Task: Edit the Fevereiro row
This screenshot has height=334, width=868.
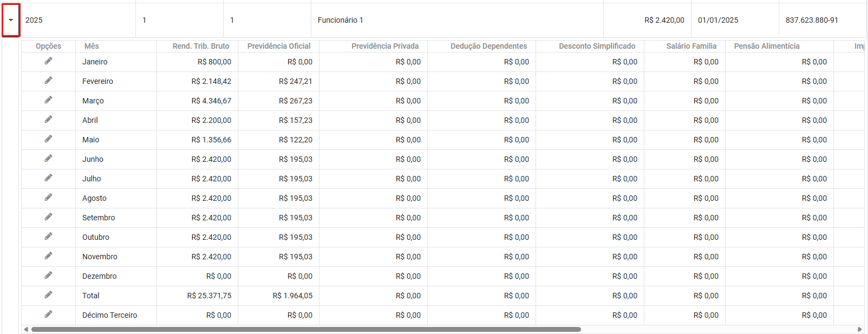Action: (x=48, y=81)
